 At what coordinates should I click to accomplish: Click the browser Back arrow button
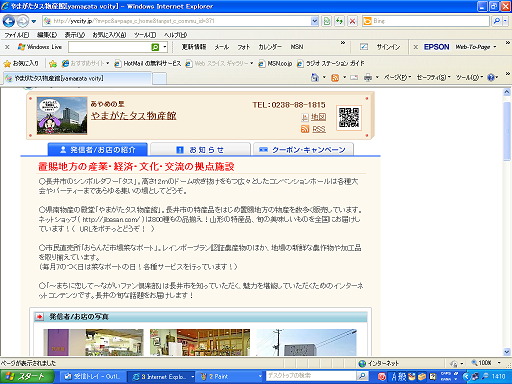point(9,21)
